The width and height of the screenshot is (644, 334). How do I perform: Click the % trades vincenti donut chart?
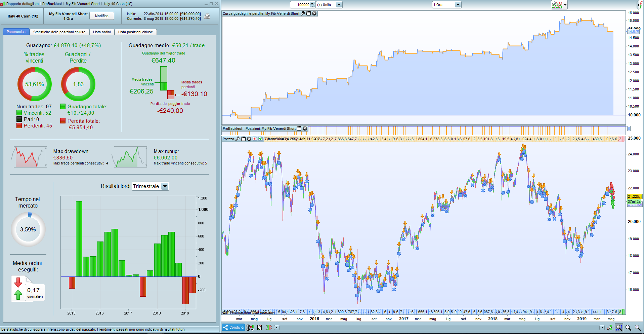[x=35, y=84]
